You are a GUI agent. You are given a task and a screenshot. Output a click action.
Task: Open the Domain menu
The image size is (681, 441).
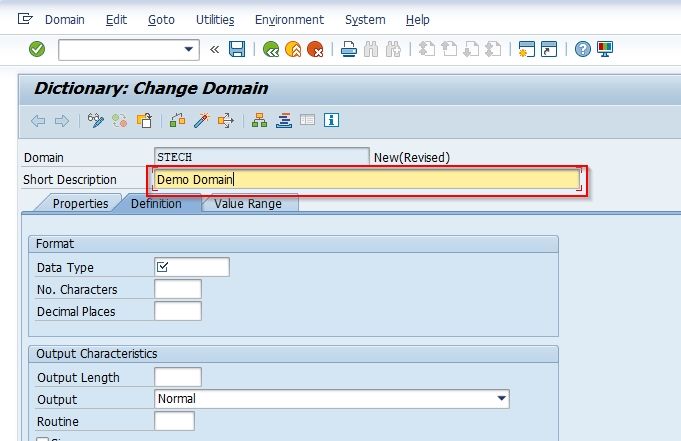point(65,20)
